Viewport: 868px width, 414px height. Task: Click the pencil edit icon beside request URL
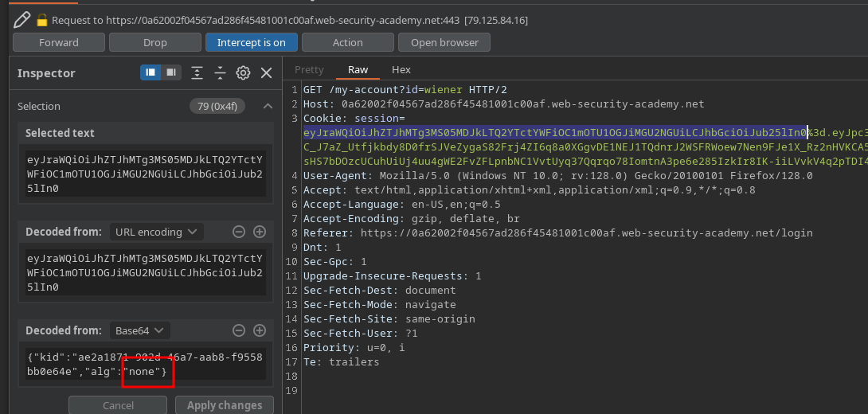coord(22,19)
